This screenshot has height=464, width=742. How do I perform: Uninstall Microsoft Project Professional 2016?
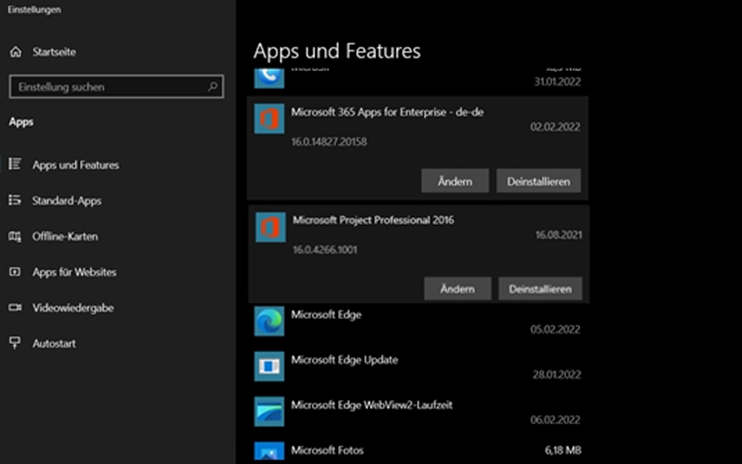pyautogui.click(x=540, y=288)
